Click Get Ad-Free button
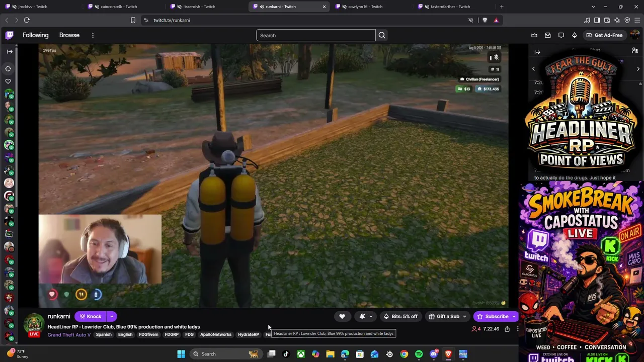 [x=604, y=35]
